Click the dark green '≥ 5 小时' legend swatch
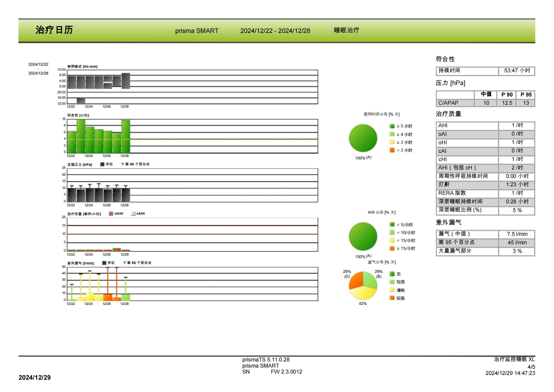This screenshot has width=554, height=392. coord(392,126)
